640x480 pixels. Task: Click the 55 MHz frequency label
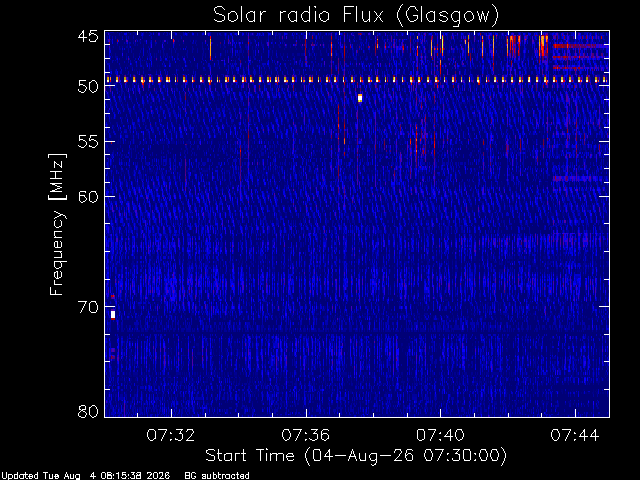pos(88,142)
